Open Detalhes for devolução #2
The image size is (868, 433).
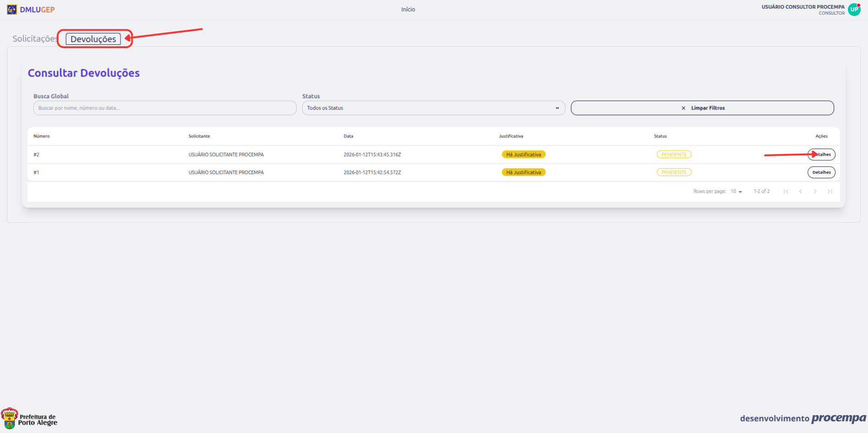click(x=821, y=154)
